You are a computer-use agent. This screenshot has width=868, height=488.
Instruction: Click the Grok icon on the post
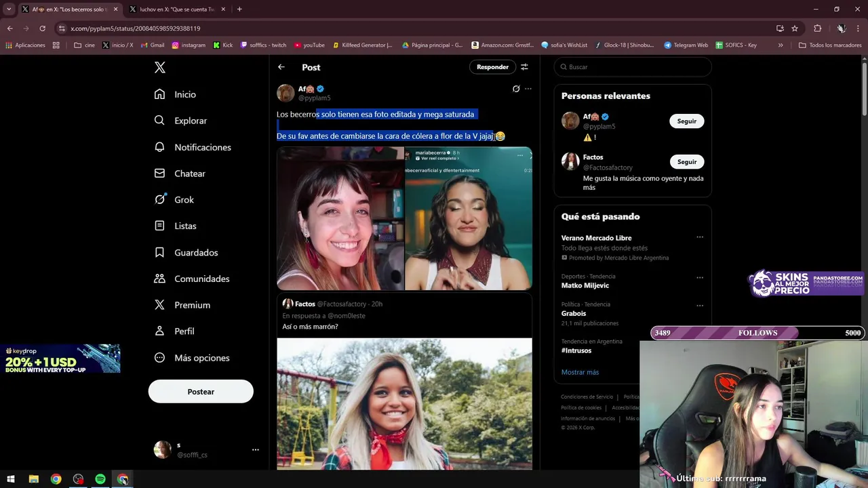coord(516,89)
